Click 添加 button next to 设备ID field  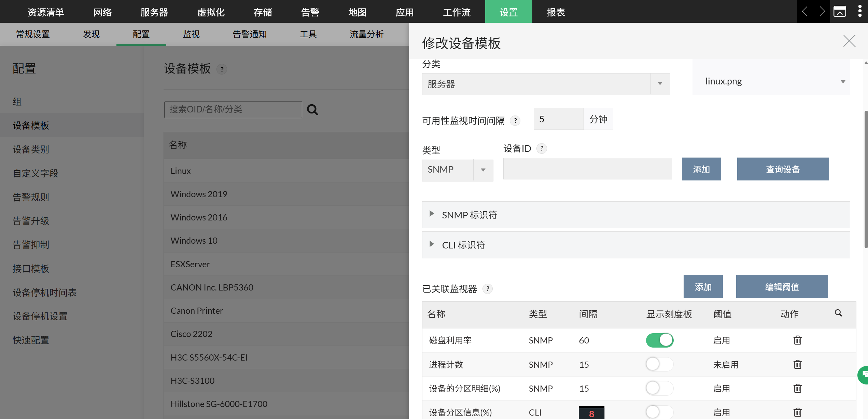tap(701, 169)
